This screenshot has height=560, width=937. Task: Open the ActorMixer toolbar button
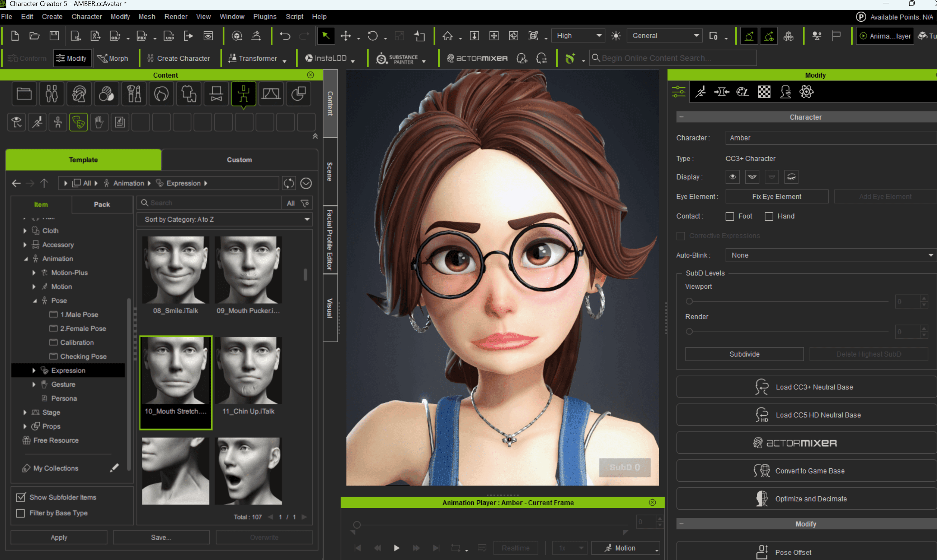coord(477,58)
